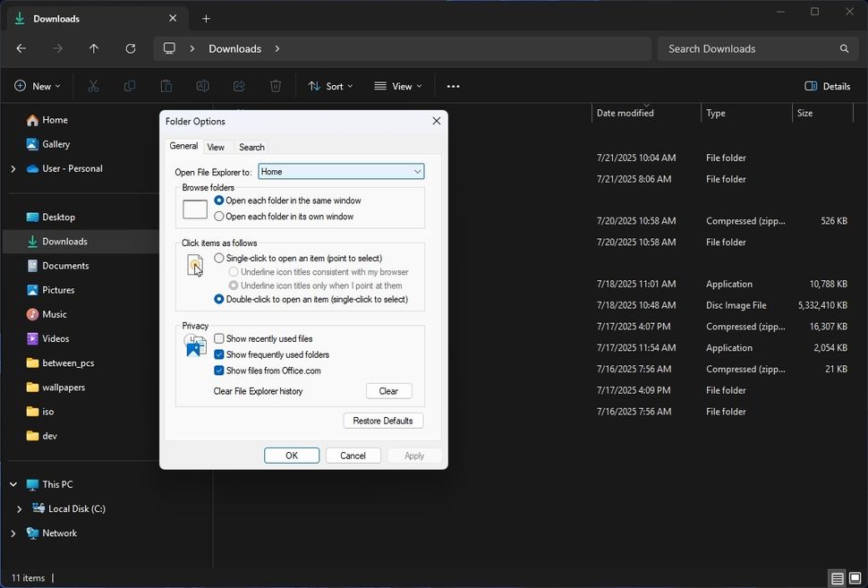The image size is (868, 588).
Task: Delete using the toolbar trash icon
Action: 275,85
